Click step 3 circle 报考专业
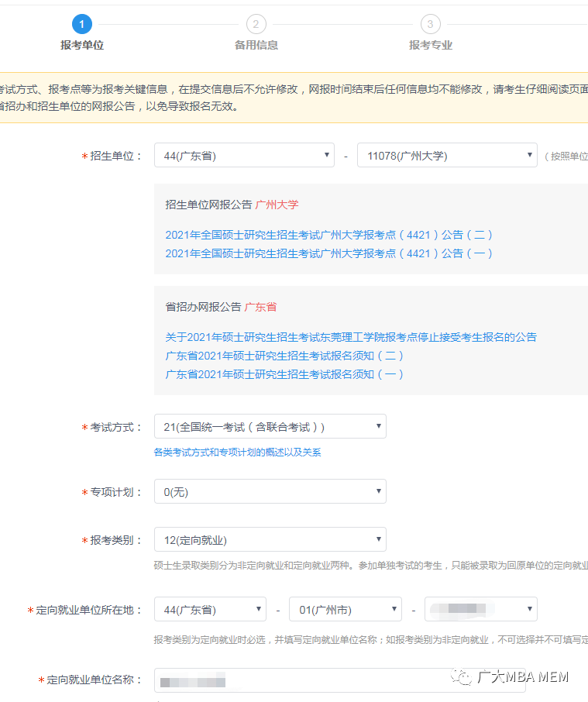This screenshot has height=702, width=588. click(431, 24)
